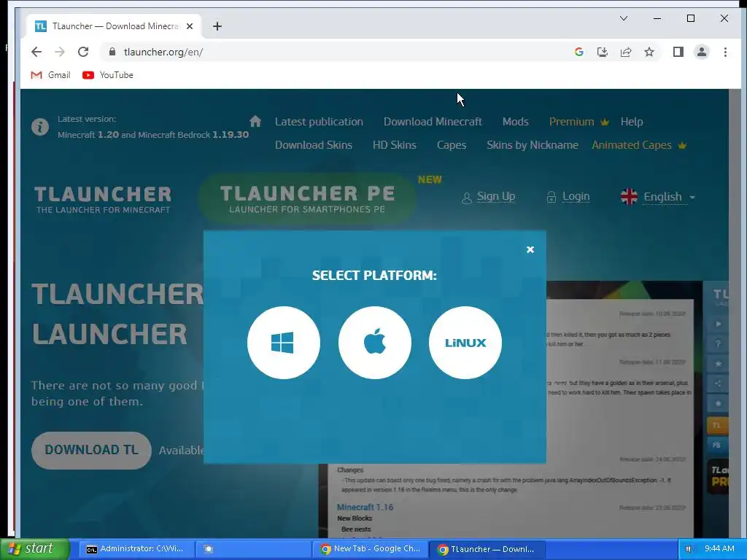Open the Help menu item
747x560 pixels.
point(632,122)
